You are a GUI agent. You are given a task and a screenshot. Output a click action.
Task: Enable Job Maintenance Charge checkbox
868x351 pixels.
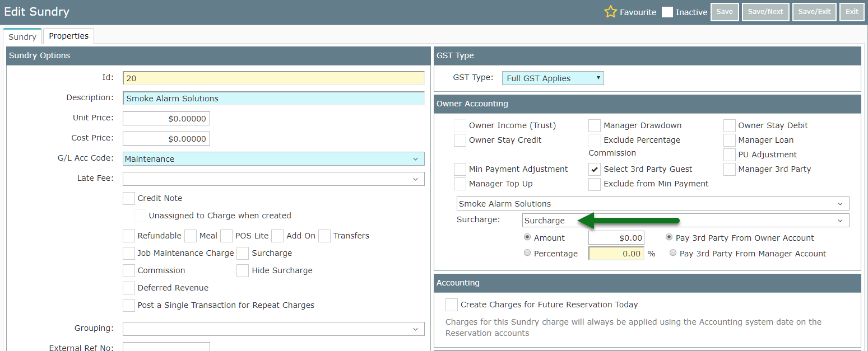[129, 253]
